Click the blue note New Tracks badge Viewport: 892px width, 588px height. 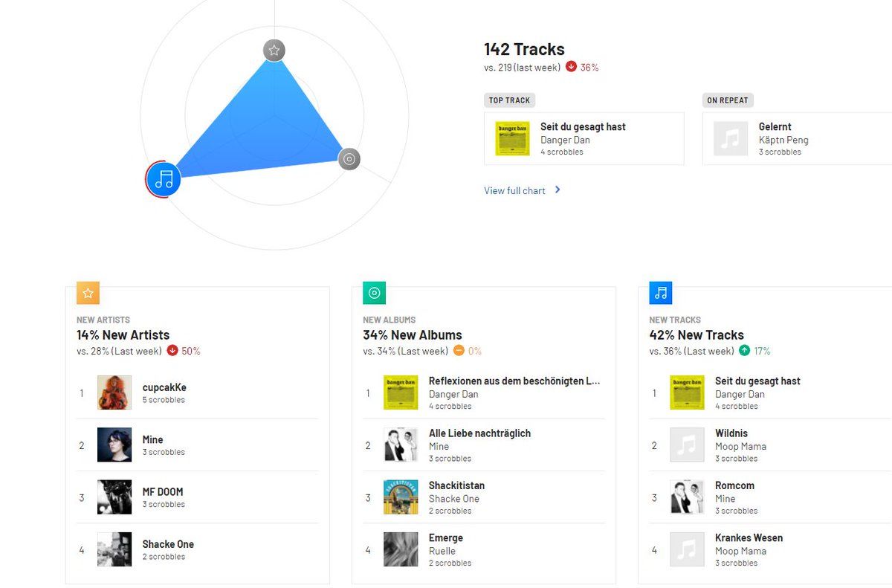click(x=661, y=293)
